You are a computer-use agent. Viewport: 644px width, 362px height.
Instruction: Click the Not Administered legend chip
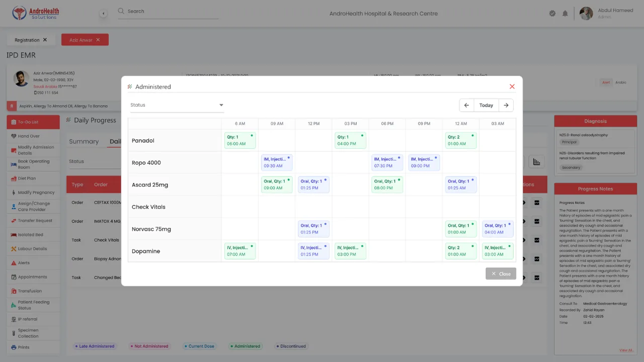click(x=149, y=346)
